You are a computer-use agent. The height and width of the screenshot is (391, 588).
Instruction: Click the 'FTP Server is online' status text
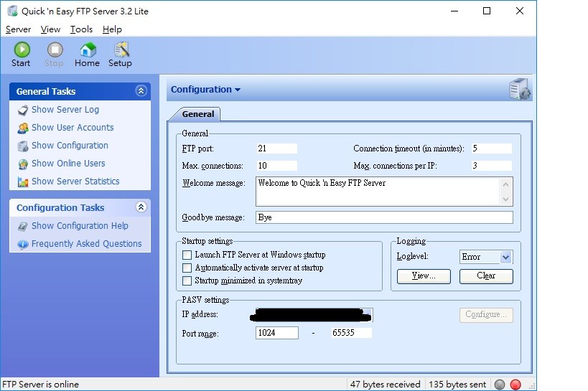point(41,385)
